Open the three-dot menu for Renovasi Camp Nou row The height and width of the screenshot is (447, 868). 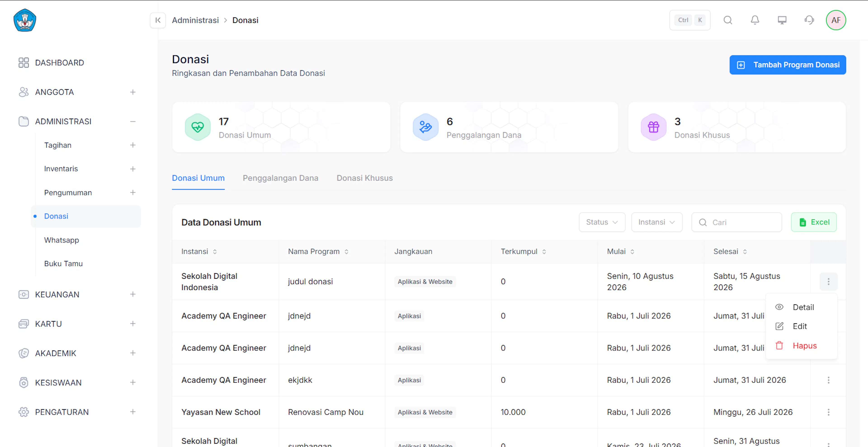[828, 412]
